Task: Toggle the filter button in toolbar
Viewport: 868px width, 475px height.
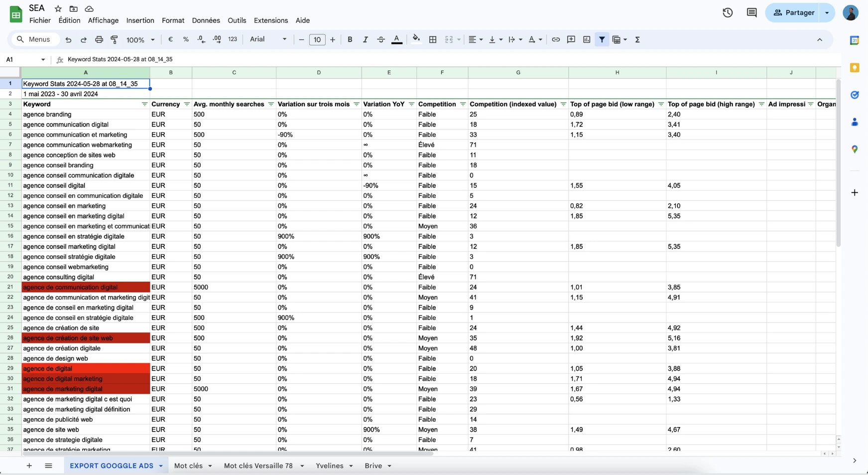Action: 602,39
